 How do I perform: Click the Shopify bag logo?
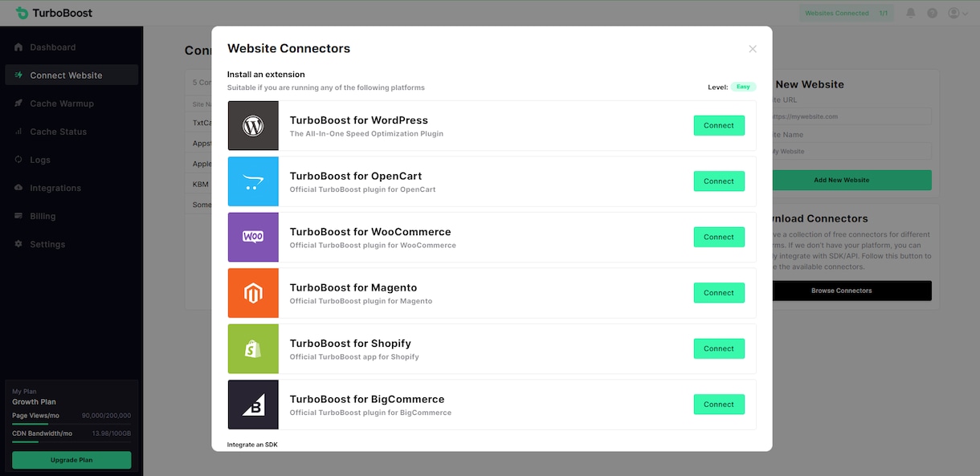[x=253, y=349]
